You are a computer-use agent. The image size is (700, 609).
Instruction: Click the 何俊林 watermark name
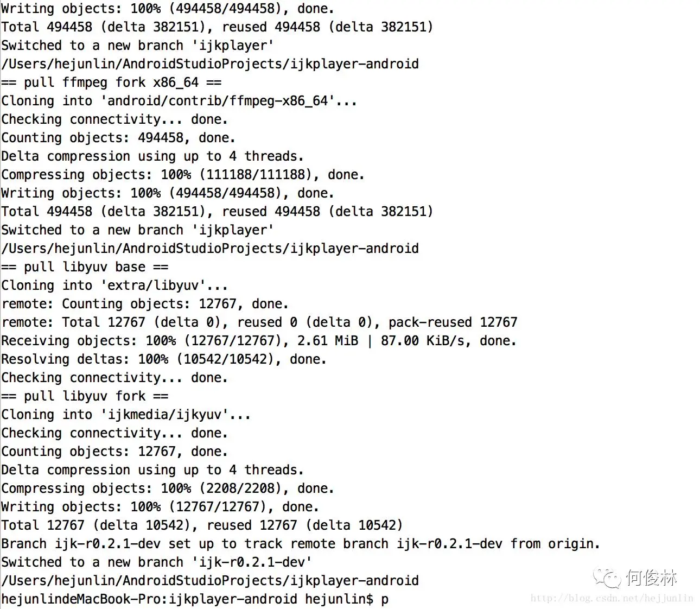point(652,578)
